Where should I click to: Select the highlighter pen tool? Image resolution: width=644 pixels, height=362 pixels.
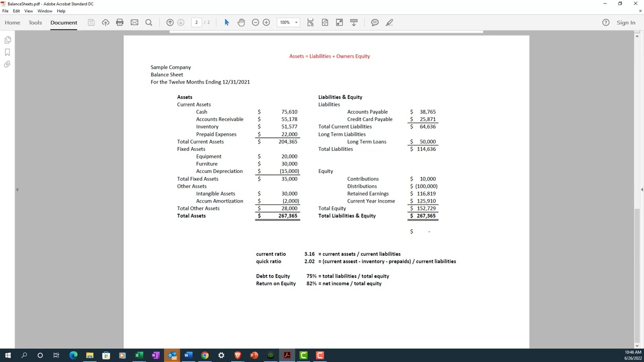[389, 23]
